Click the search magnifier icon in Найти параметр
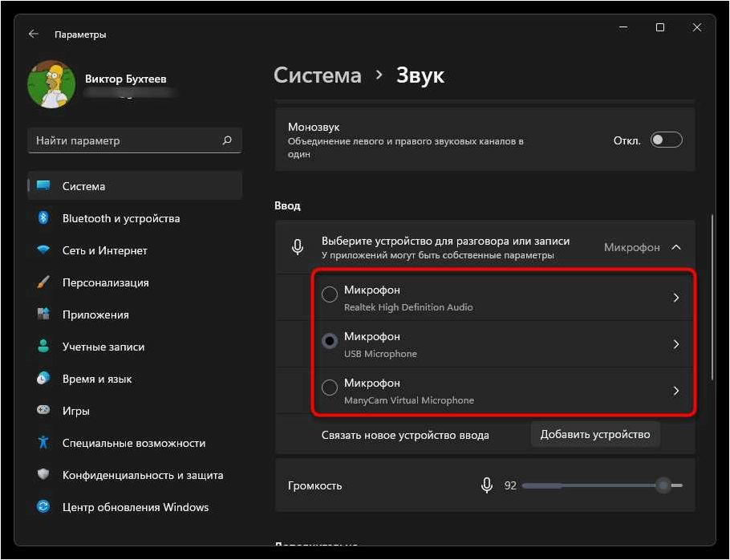 (227, 140)
